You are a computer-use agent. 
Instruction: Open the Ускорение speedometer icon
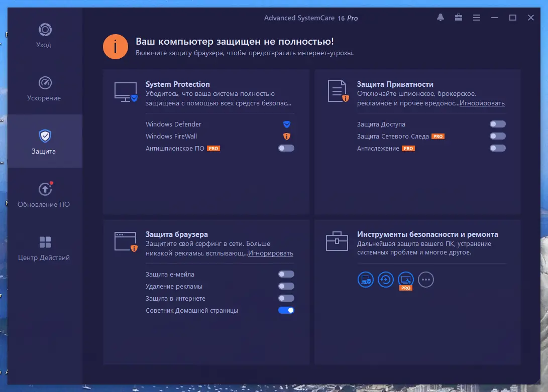45,83
